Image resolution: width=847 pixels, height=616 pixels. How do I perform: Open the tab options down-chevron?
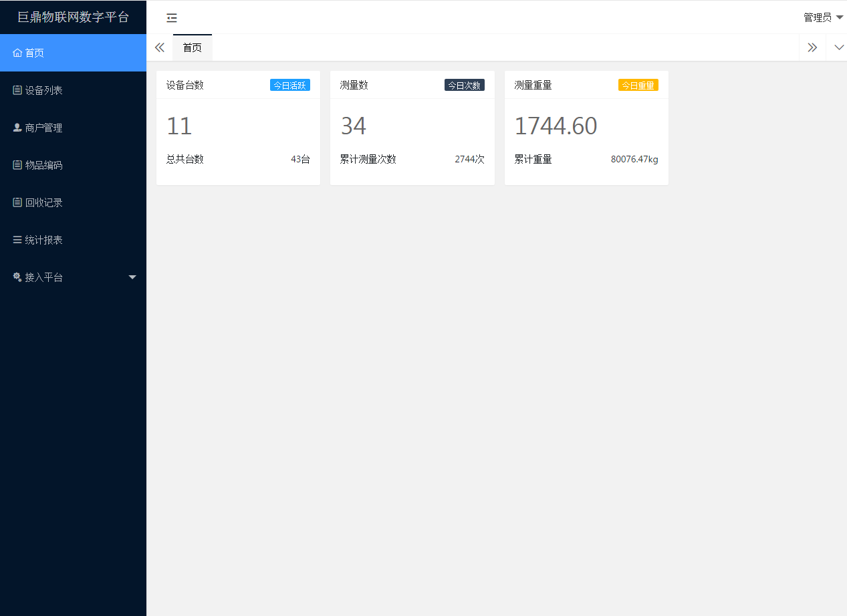pos(839,47)
